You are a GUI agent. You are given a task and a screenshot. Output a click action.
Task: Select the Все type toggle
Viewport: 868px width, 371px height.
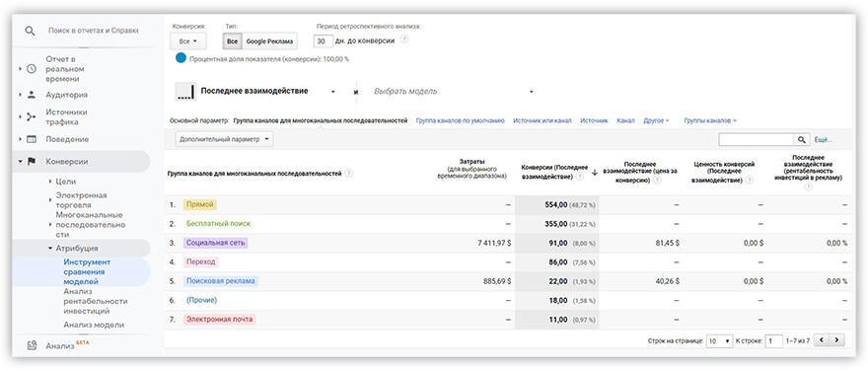click(x=233, y=41)
